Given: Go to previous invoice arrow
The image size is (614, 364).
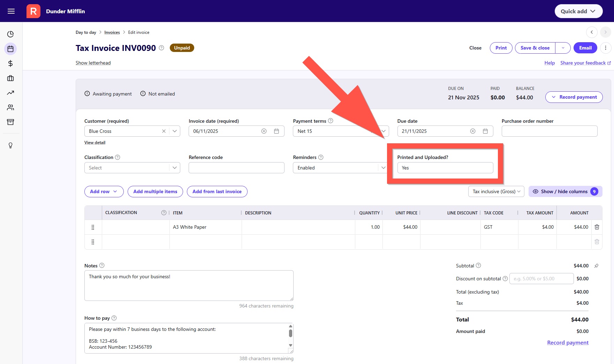Looking at the screenshot, I should 592,32.
